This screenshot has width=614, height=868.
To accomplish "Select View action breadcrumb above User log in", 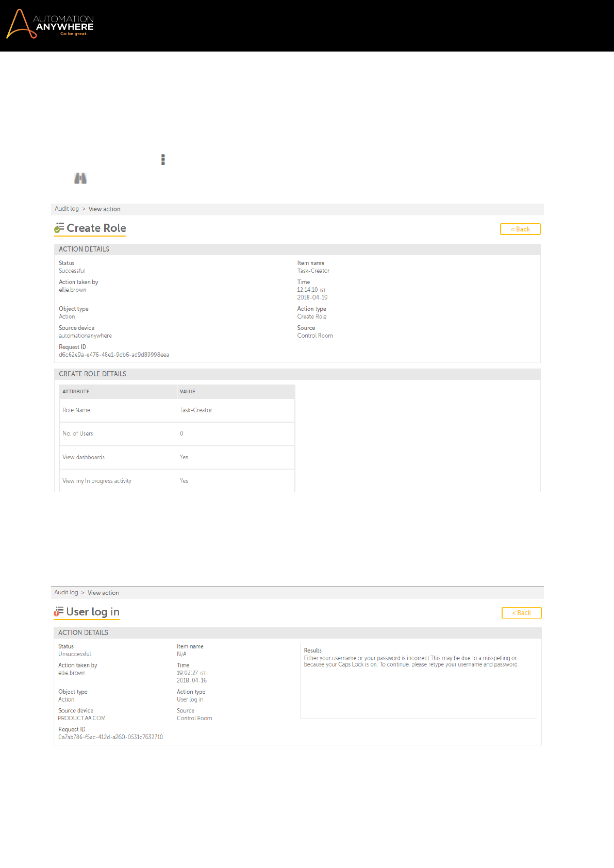I will coord(103,593).
